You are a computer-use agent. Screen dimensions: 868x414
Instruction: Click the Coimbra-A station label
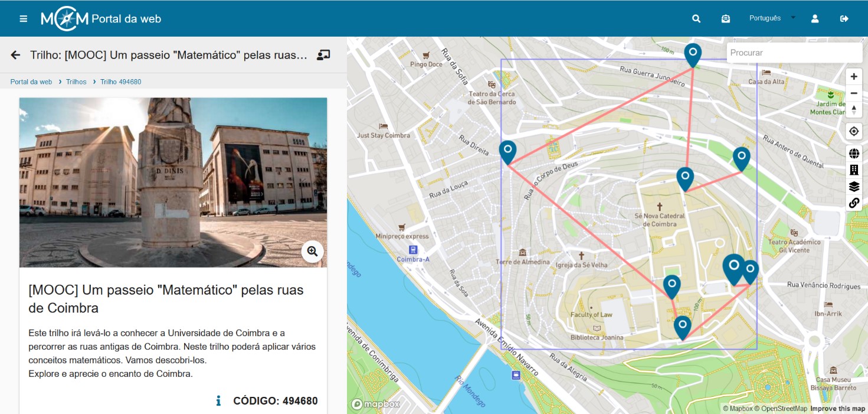413,259
